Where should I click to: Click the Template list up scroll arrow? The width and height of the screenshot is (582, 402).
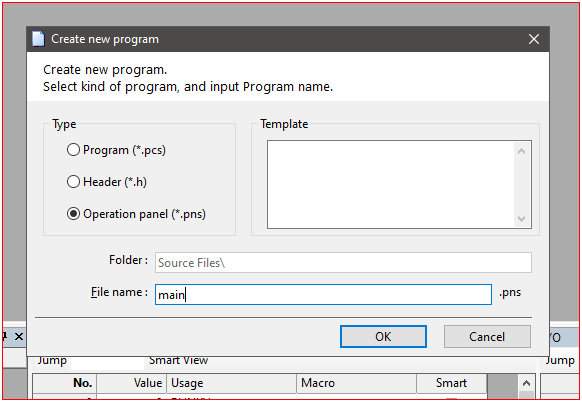click(x=521, y=151)
